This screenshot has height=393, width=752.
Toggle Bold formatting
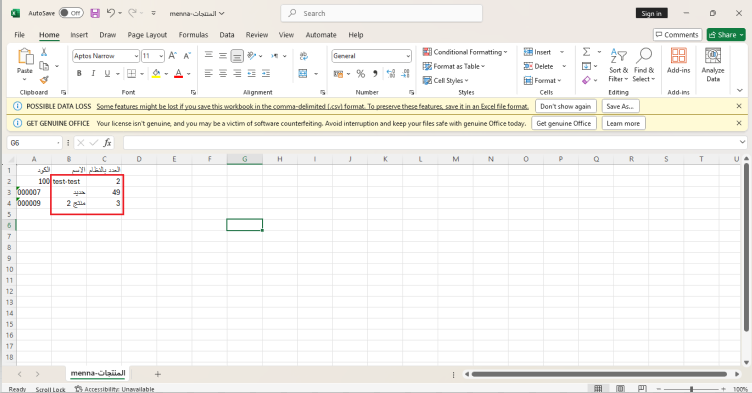click(79, 73)
